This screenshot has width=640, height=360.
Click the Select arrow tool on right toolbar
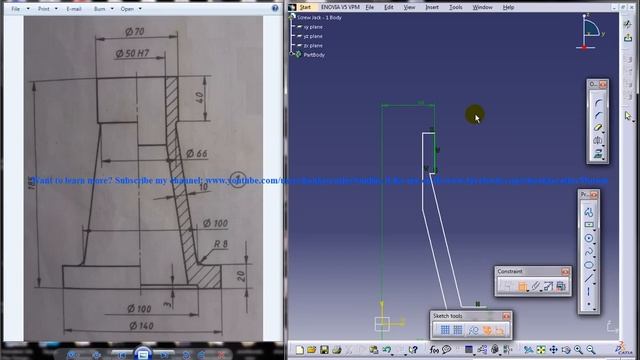tap(628, 116)
